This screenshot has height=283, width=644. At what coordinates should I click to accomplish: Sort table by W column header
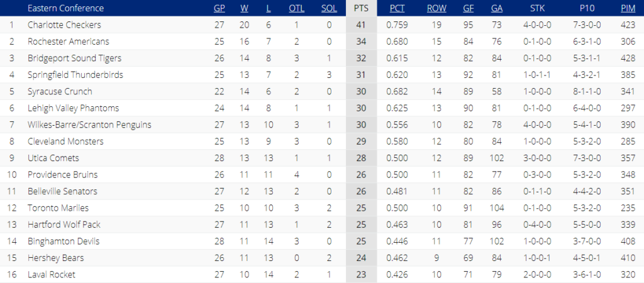click(245, 8)
